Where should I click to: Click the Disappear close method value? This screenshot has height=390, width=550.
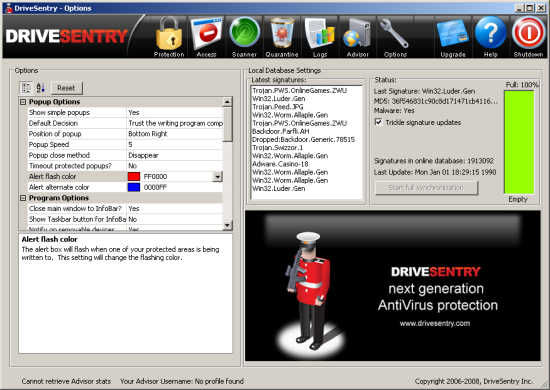pyautogui.click(x=143, y=155)
